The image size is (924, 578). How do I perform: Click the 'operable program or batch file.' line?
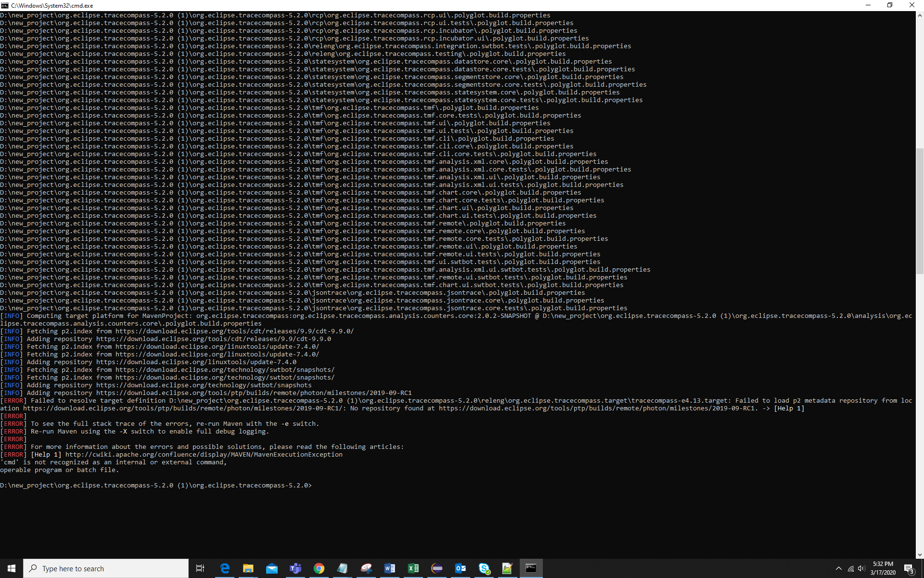point(60,470)
